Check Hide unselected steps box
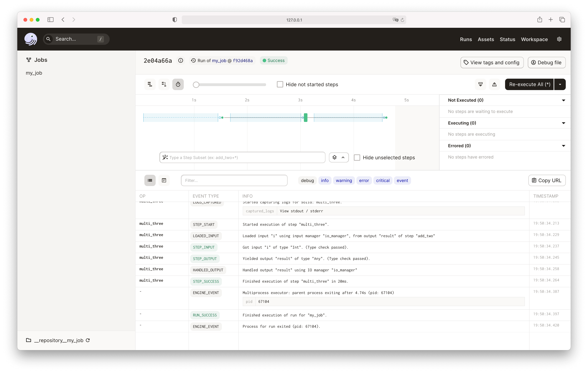This screenshot has height=373, width=588. tap(357, 157)
